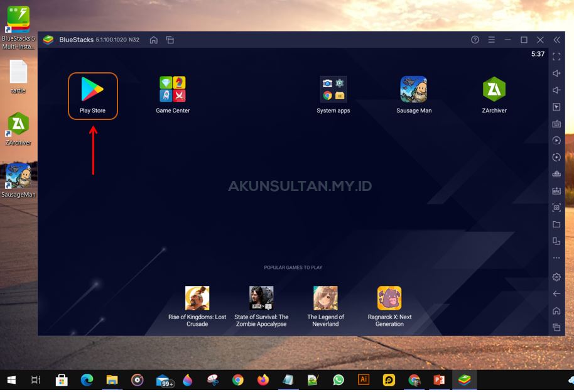Viewport: 574px width, 392px height.
Task: Open macro recorder play icon
Action: tap(556, 140)
